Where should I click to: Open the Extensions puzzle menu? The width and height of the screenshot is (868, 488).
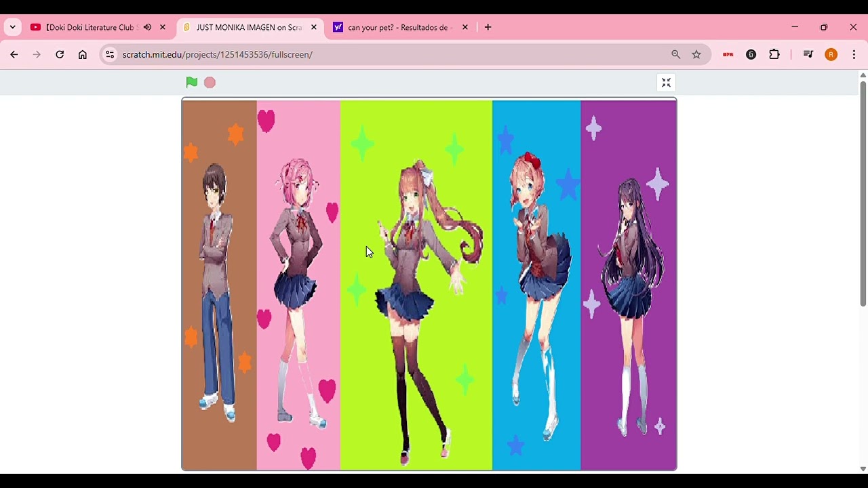pyautogui.click(x=774, y=54)
